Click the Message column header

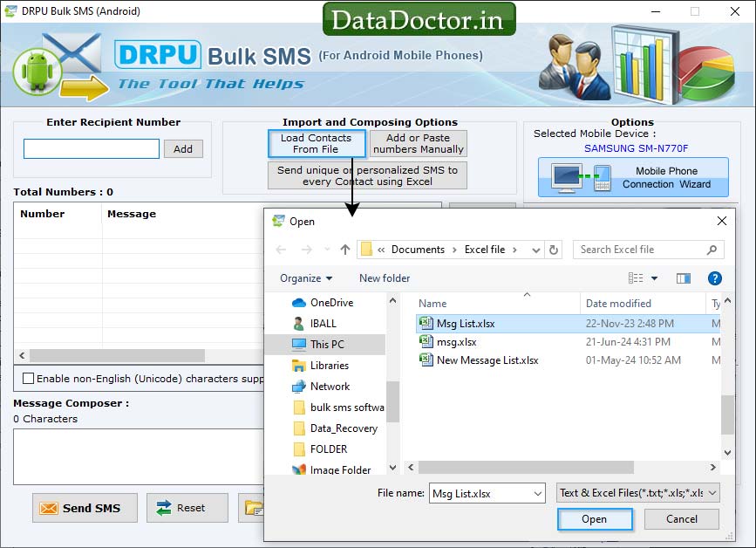(x=132, y=214)
